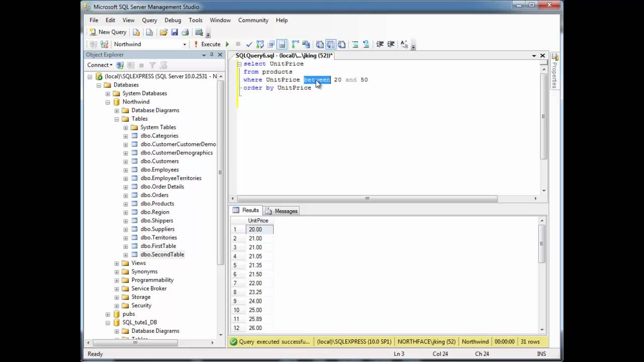The height and width of the screenshot is (362, 644).
Task: Select the dbo.SecondTable table
Action: pyautogui.click(x=162, y=254)
